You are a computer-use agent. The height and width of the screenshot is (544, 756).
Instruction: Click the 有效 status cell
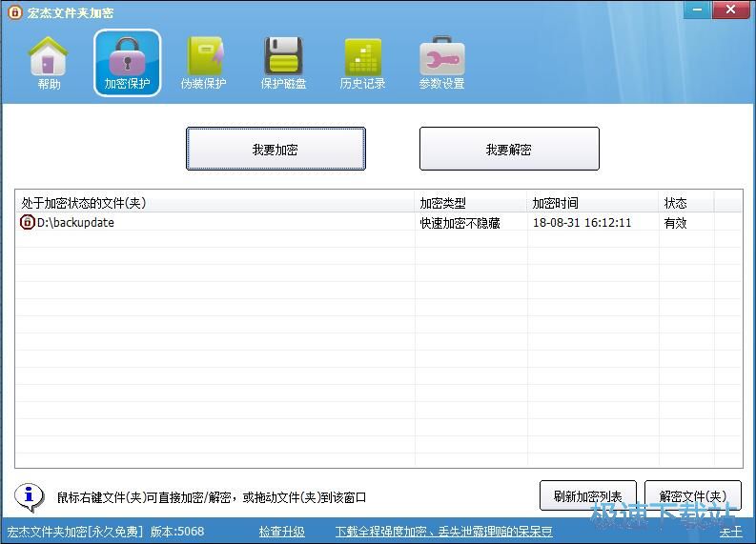[x=676, y=223]
